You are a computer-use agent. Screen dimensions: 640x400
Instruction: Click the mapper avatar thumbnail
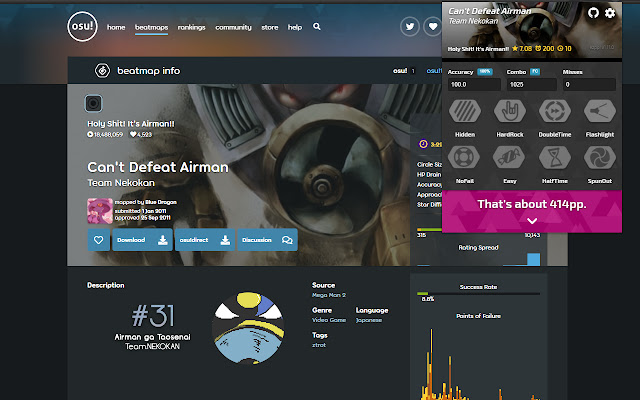click(100, 211)
